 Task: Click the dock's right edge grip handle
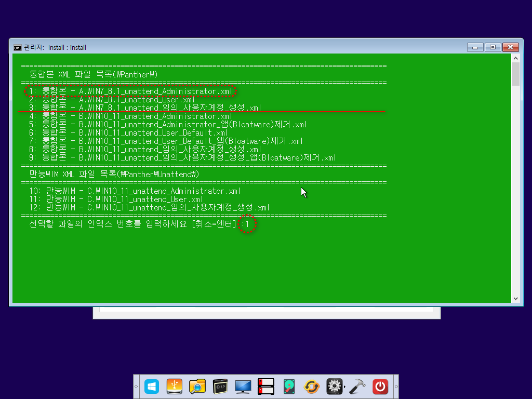pos(396,387)
